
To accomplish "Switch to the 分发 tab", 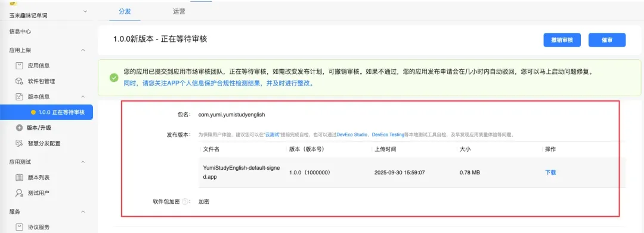I will (x=125, y=11).
